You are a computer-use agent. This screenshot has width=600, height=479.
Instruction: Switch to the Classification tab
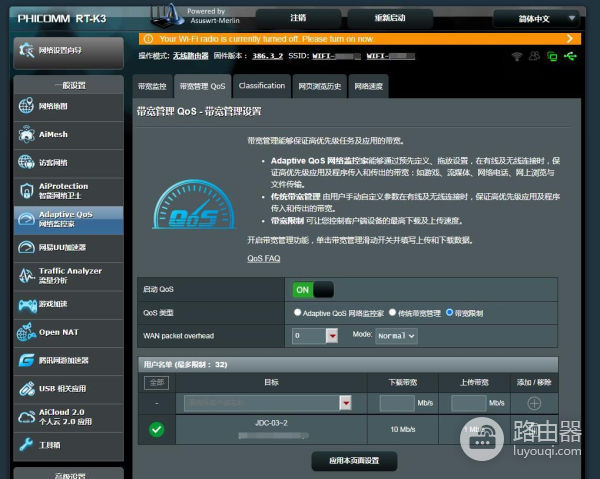pos(262,86)
